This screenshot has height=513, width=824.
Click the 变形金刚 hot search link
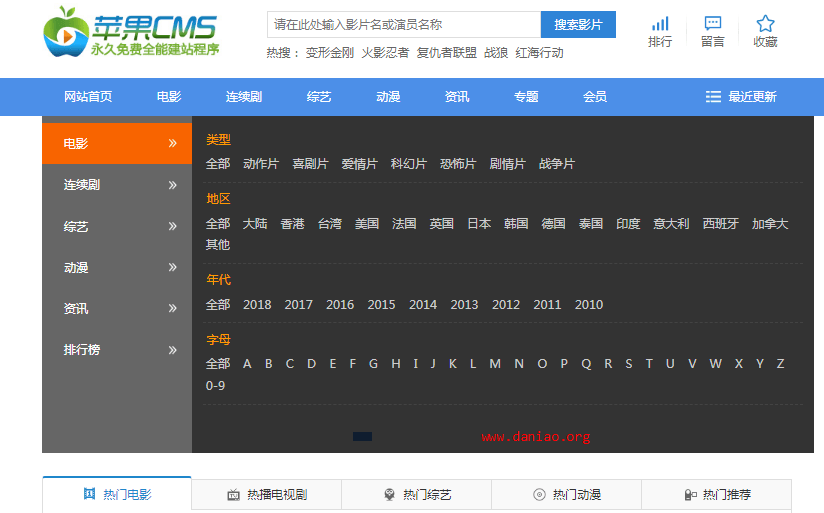pyautogui.click(x=329, y=53)
